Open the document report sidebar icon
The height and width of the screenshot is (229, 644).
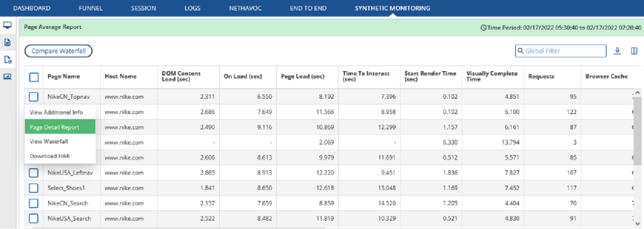pos(8,42)
